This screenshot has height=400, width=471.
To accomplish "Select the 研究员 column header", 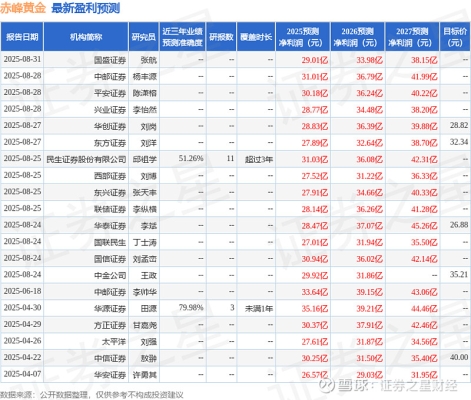I will pos(144,37).
